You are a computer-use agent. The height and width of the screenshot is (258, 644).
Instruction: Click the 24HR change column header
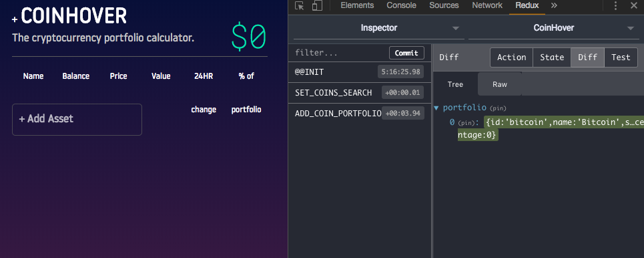pyautogui.click(x=204, y=93)
